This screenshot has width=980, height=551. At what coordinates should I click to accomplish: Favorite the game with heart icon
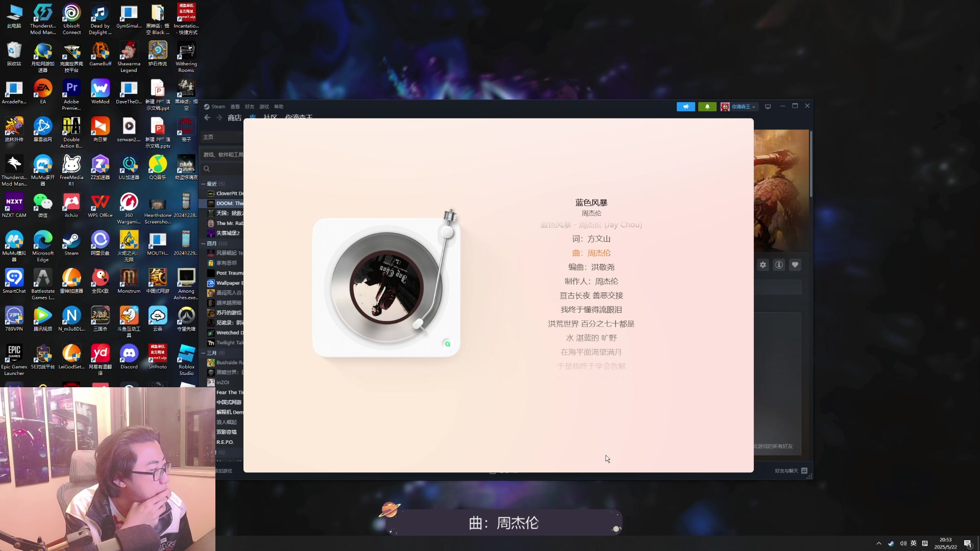(x=795, y=265)
